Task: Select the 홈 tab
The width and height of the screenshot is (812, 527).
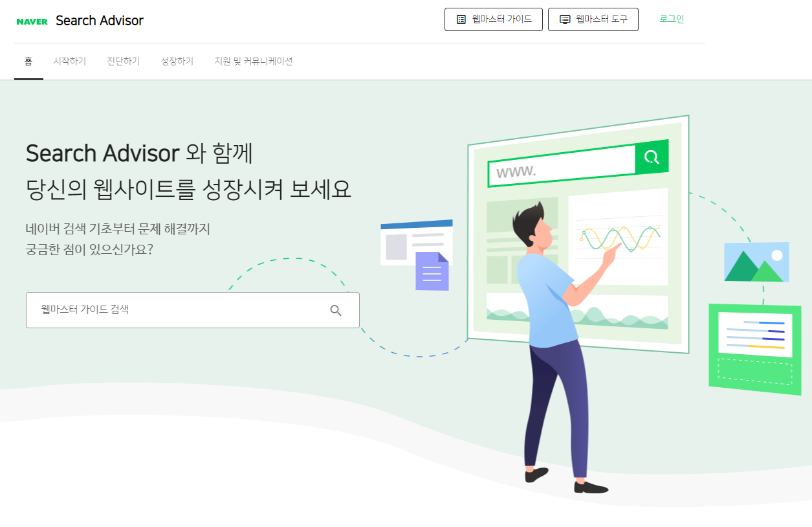Action: pyautogui.click(x=28, y=62)
